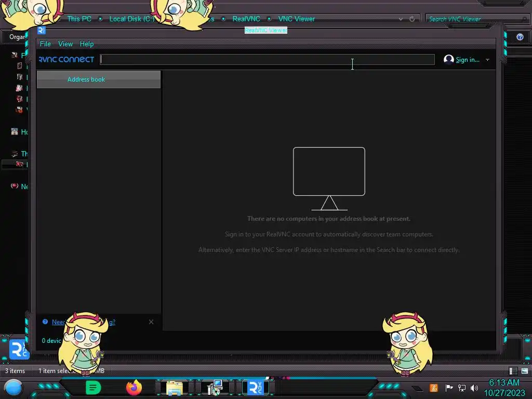Click the RVNC Connect logo
The image size is (532, 399).
pyautogui.click(x=66, y=59)
